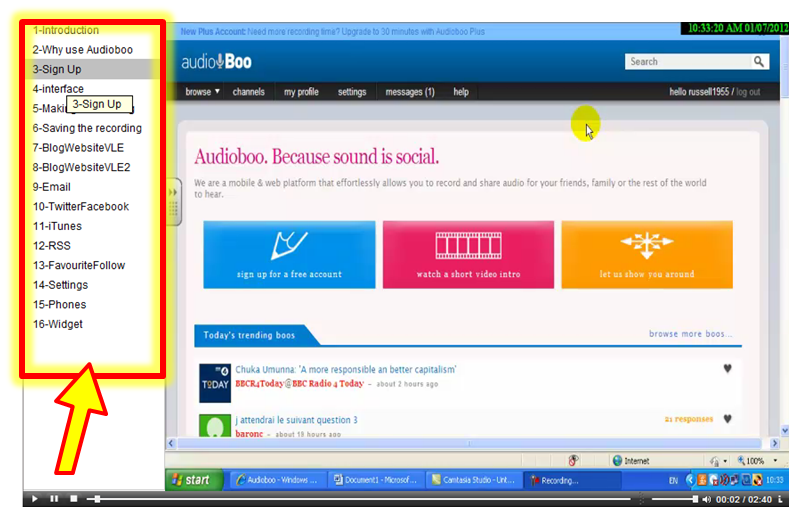
Task: Open the Windows start button
Action: point(194,480)
